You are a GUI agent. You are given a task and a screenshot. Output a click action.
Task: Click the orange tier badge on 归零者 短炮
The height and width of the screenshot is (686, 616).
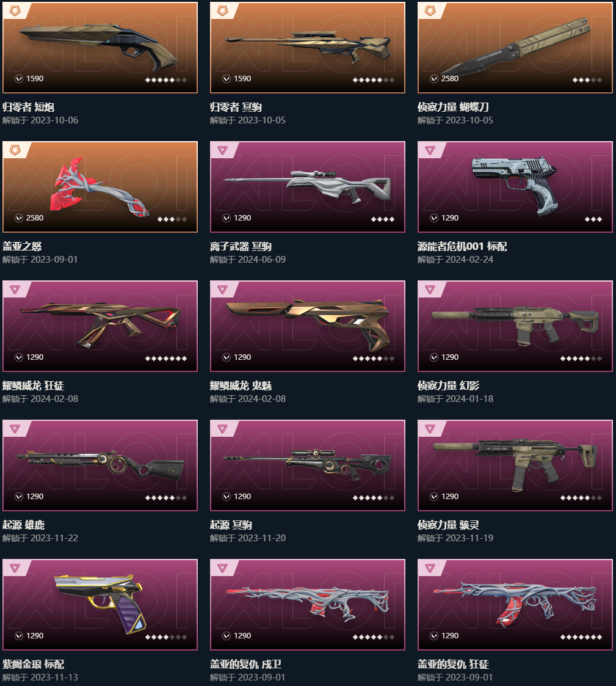click(x=15, y=11)
